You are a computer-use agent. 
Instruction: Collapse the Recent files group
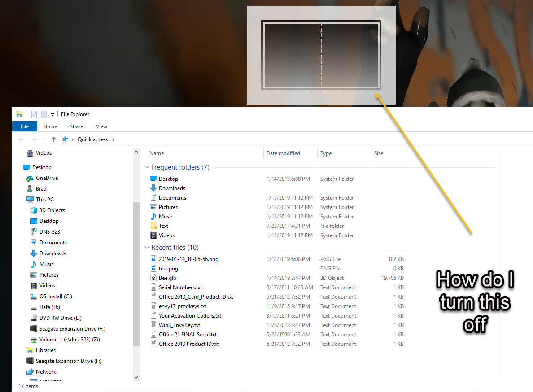pyautogui.click(x=147, y=247)
